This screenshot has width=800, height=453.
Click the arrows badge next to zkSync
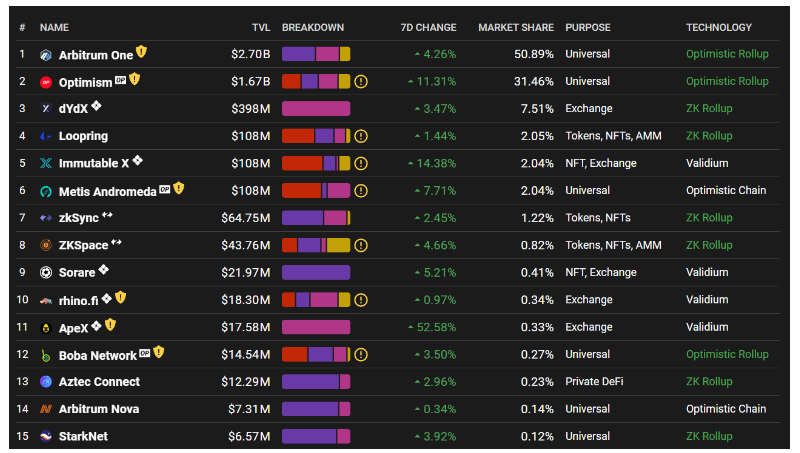point(107,215)
